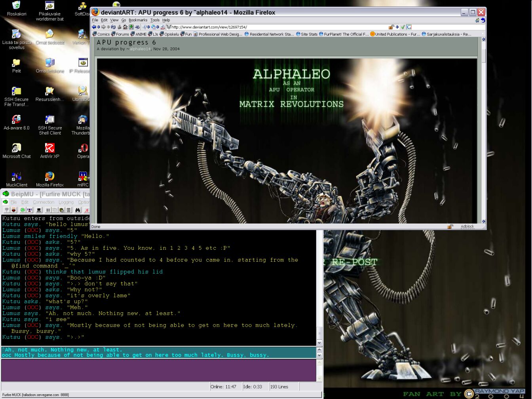Open Firefox File menu

[x=95, y=20]
